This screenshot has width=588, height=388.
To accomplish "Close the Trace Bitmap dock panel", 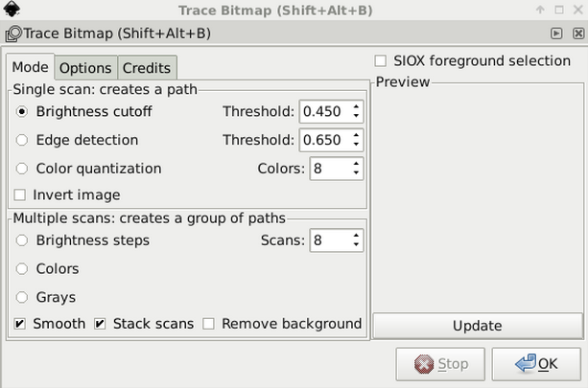I will (x=578, y=34).
